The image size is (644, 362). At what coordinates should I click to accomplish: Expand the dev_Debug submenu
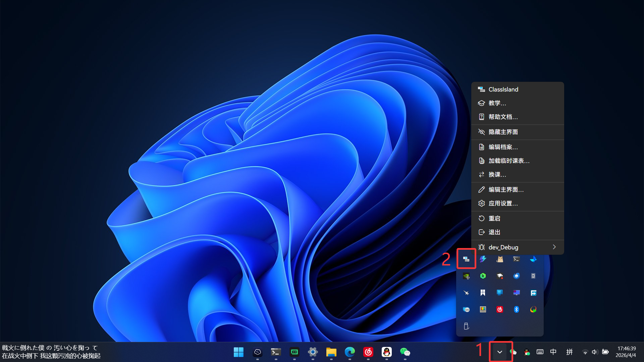coord(517,247)
